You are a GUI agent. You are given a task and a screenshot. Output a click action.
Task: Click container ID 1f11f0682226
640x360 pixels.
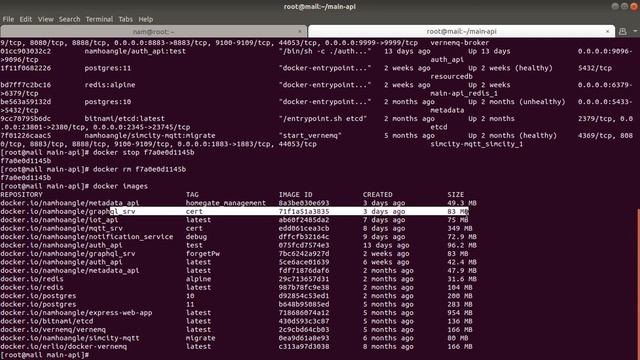[x=26, y=68]
